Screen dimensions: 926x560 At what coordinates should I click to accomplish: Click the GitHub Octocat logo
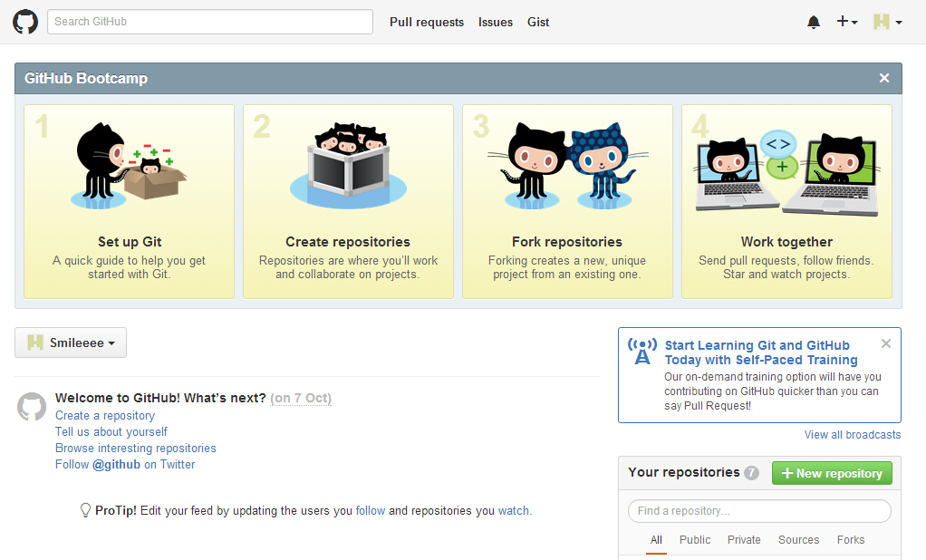pyautogui.click(x=25, y=22)
